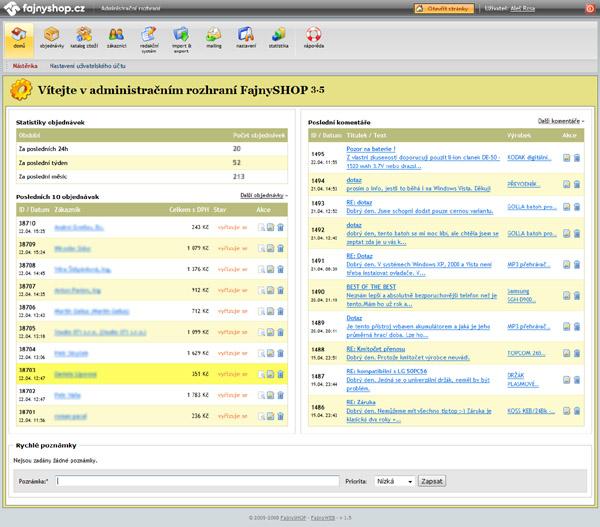This screenshot has width=600, height=527.
Task: Open the customer link for order 38702
Action: pyautogui.click(x=67, y=395)
